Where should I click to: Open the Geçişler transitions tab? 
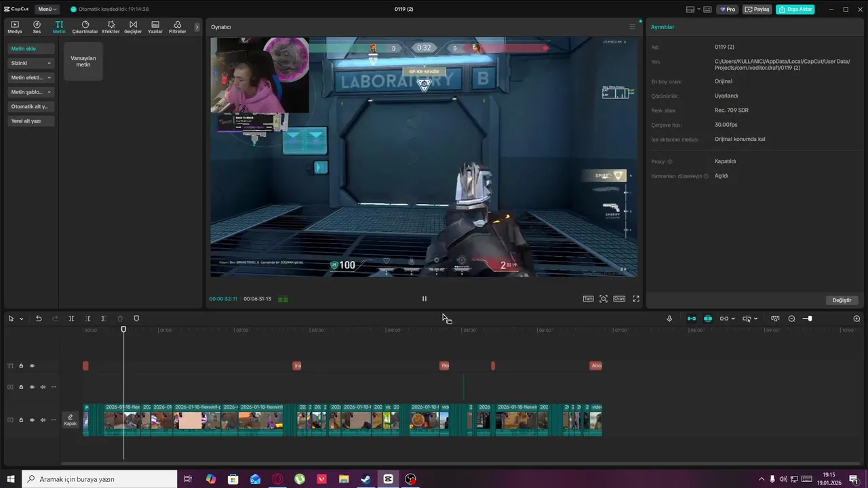coord(133,27)
